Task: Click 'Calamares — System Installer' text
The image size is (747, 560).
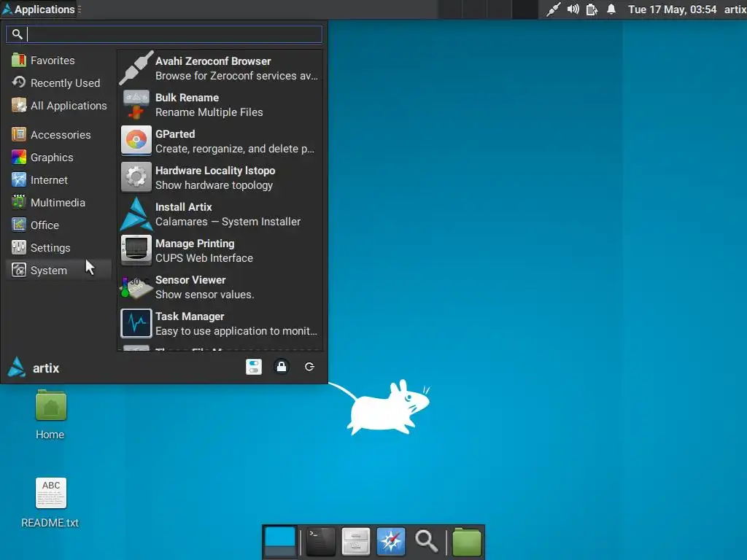Action: 228,222
